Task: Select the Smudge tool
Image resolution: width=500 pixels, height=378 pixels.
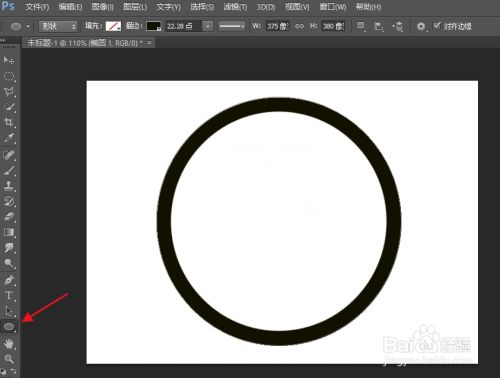Action: 9,247
